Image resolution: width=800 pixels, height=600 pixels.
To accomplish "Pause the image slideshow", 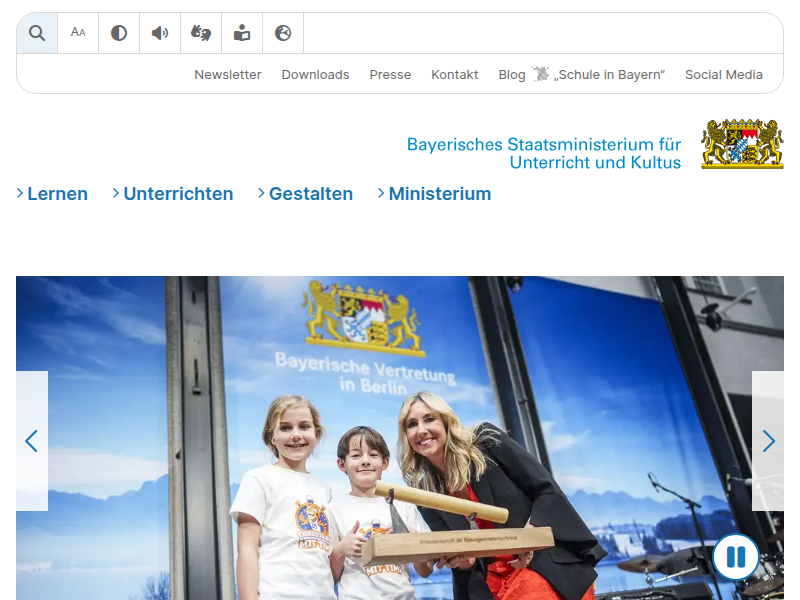I will point(735,557).
